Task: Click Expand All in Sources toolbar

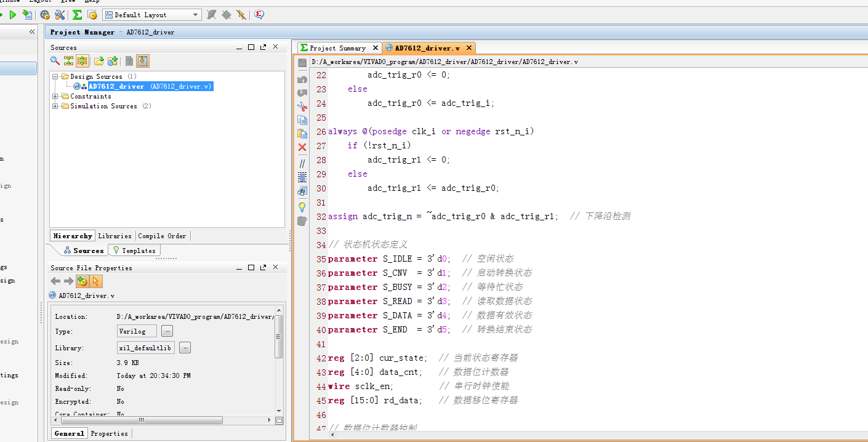Action: (82, 60)
